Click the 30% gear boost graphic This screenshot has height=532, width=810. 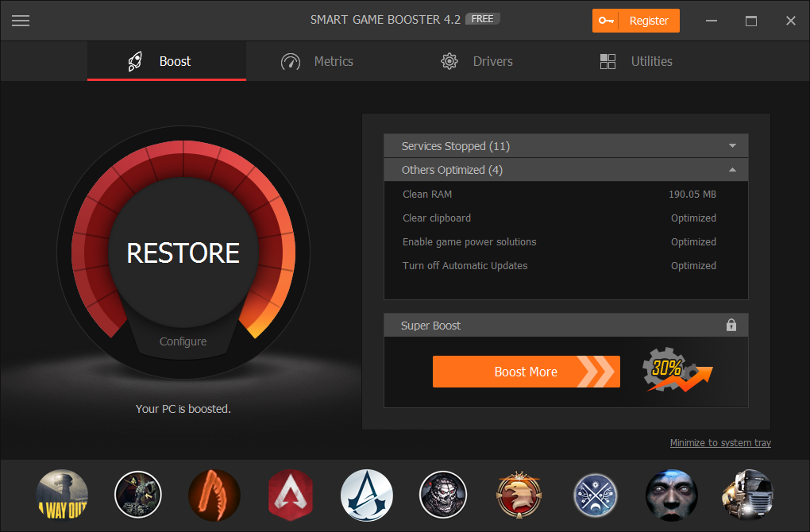coord(676,371)
